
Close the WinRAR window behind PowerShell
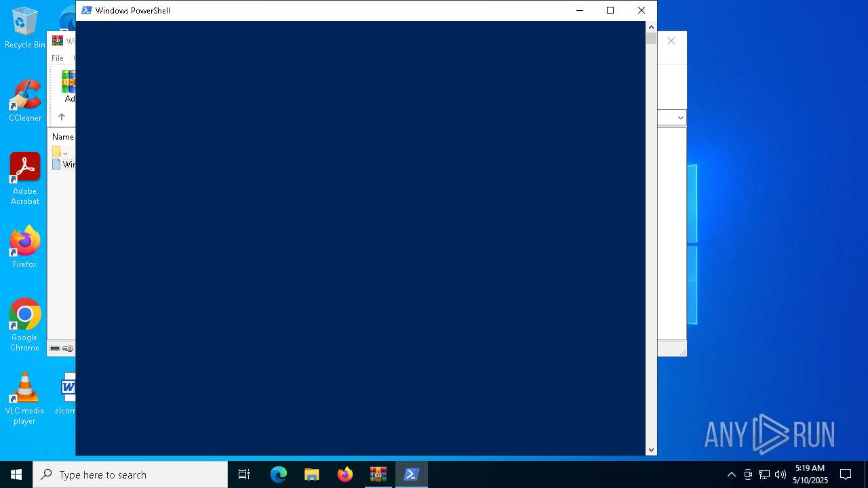click(671, 41)
